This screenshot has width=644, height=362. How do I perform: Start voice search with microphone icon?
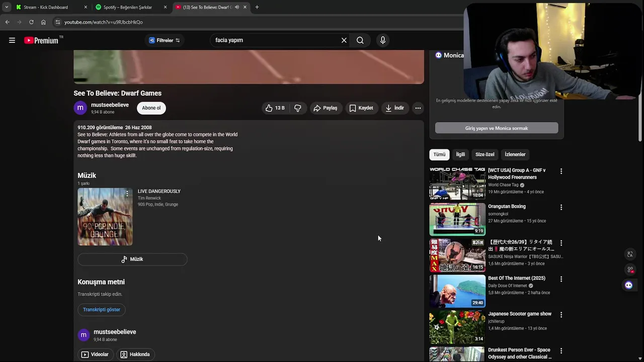[x=383, y=40]
